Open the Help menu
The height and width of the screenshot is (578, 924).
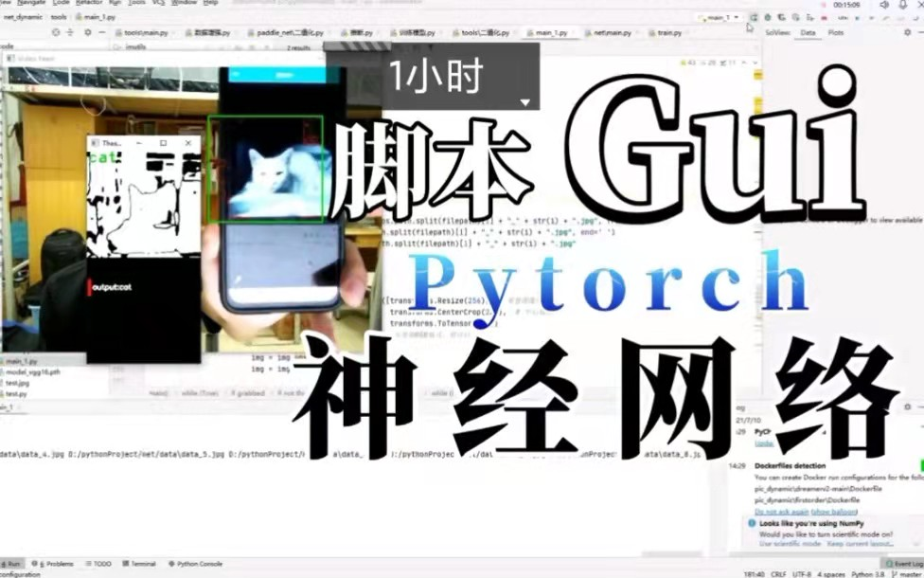(x=210, y=3)
